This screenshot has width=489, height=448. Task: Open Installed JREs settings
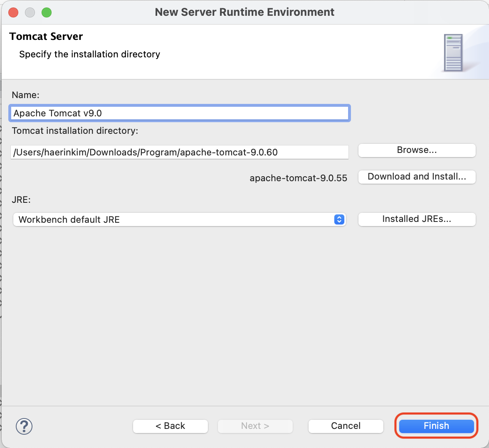(417, 219)
